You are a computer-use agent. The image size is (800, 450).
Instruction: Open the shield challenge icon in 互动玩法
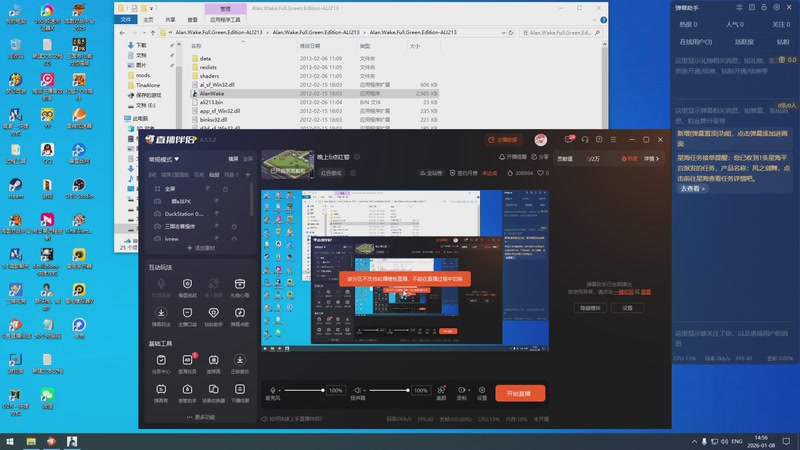click(x=187, y=284)
